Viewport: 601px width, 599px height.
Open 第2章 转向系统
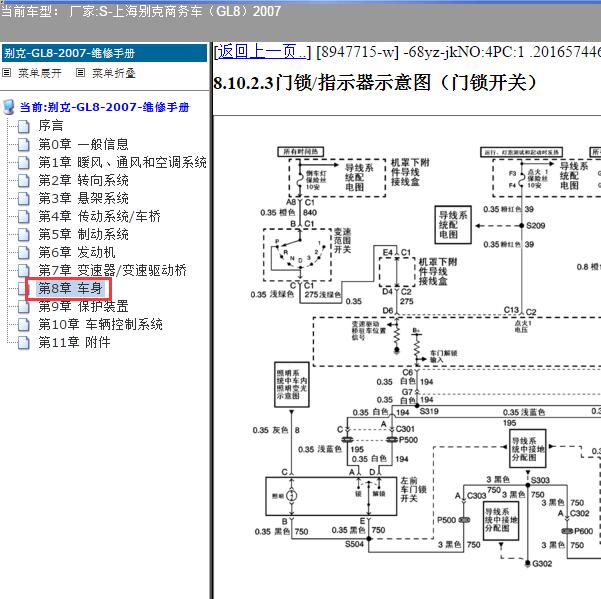[x=84, y=180]
